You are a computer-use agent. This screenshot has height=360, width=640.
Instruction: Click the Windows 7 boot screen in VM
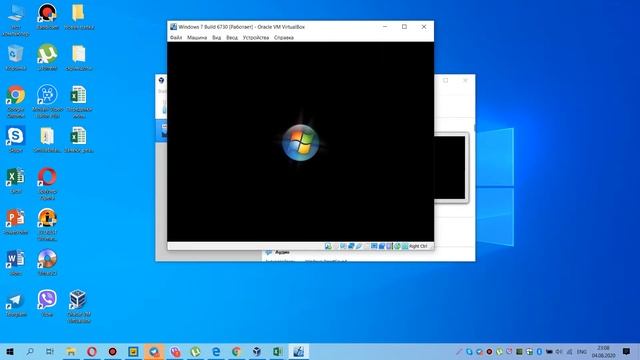click(300, 142)
